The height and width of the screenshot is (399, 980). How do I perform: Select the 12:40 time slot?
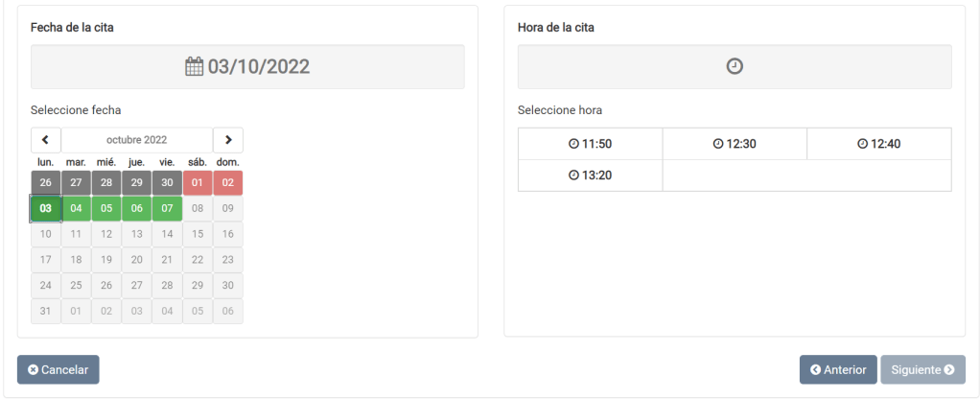click(x=878, y=144)
